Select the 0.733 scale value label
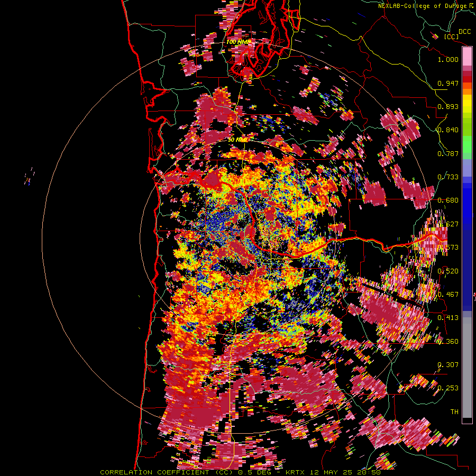 point(448,177)
